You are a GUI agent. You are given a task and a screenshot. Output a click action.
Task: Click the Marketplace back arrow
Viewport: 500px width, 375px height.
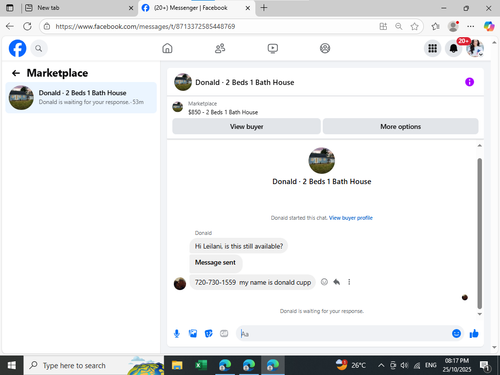(x=16, y=73)
